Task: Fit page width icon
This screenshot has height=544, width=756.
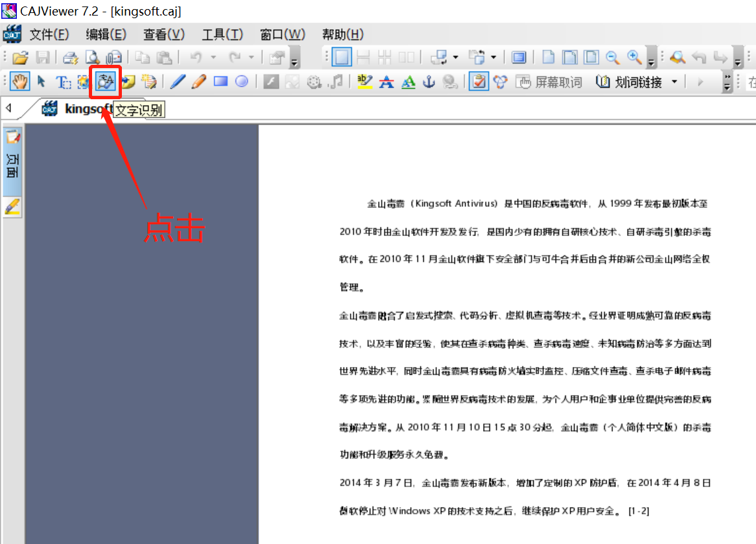Action: (x=569, y=58)
